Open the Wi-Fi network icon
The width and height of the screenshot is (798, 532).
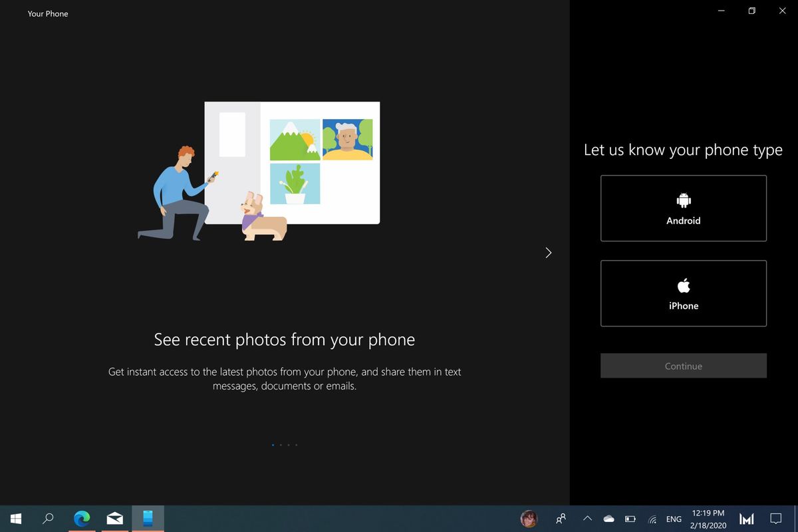(x=652, y=518)
